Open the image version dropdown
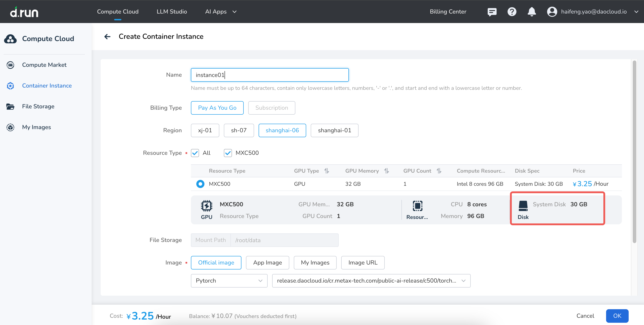644x325 pixels. tap(371, 281)
